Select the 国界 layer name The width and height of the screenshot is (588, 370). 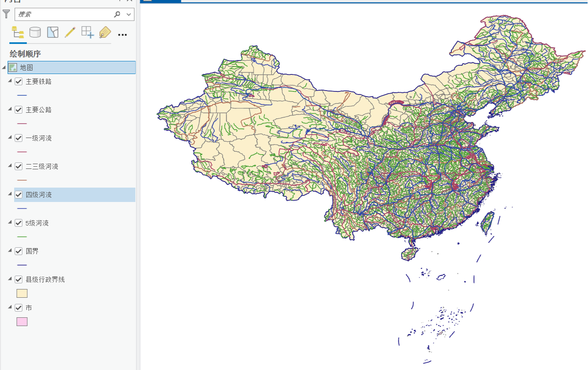coord(32,251)
